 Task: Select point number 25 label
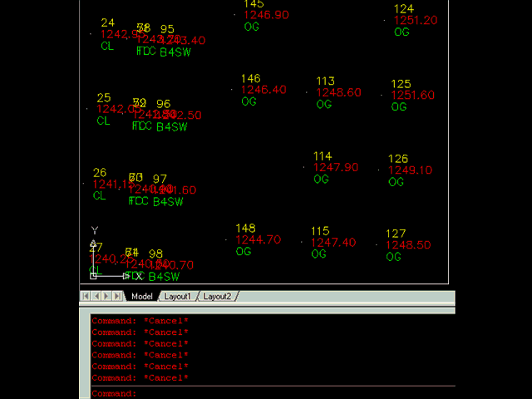click(x=104, y=98)
